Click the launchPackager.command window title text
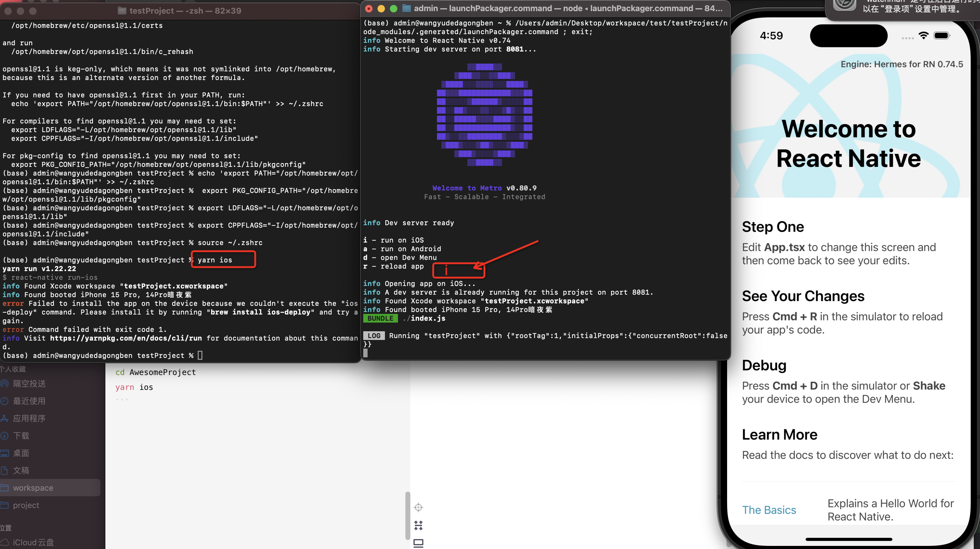980x549 pixels. (568, 8)
